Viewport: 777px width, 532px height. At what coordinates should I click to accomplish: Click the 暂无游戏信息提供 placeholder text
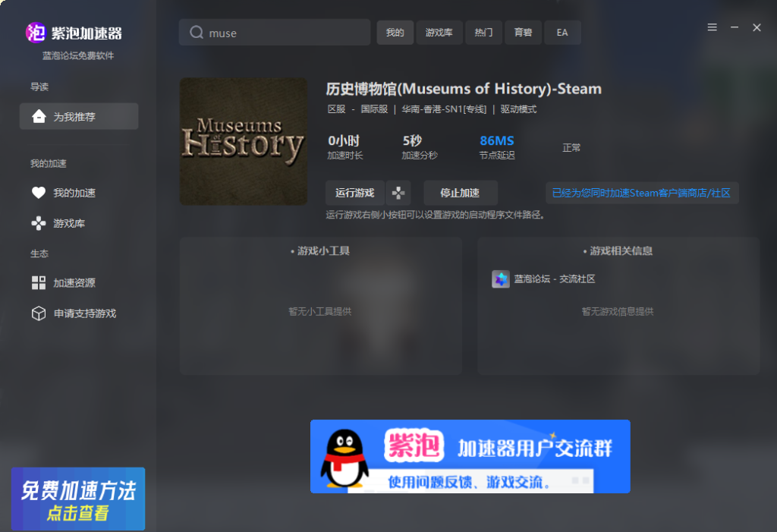(x=618, y=311)
